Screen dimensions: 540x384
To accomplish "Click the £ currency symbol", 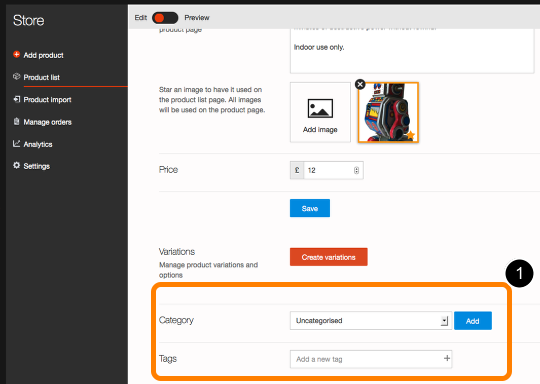I will [x=297, y=170].
